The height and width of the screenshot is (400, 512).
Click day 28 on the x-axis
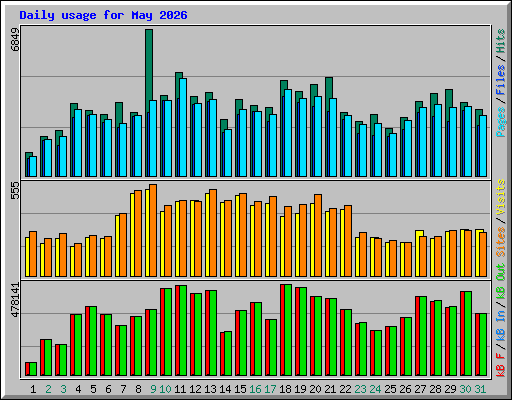coord(435,389)
